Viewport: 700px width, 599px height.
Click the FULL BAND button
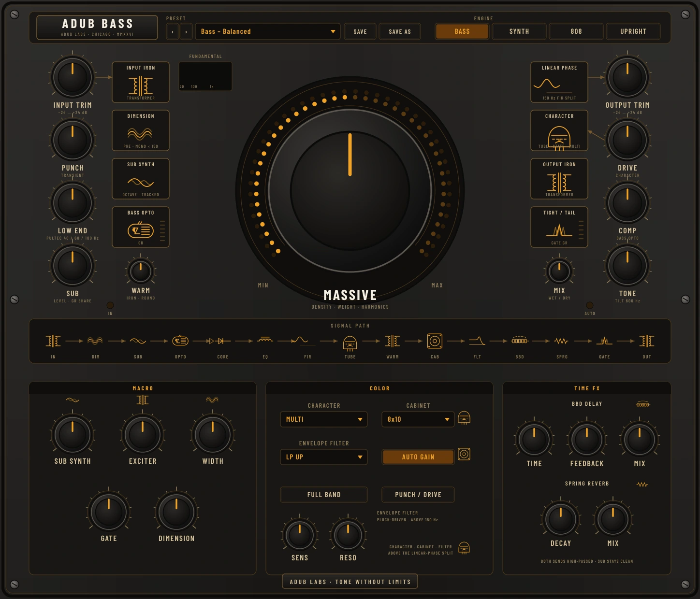tap(324, 495)
